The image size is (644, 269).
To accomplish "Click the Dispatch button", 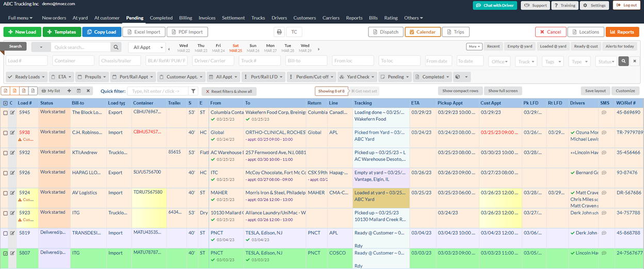I will point(385,32).
